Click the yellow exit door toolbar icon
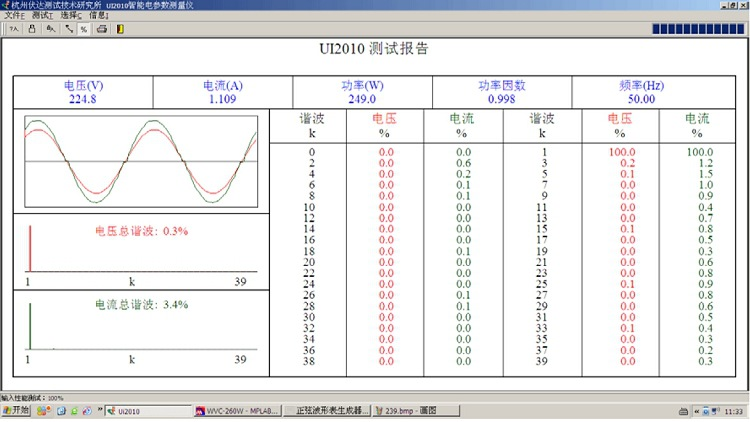Screen dimensions: 750x422 tap(120, 29)
